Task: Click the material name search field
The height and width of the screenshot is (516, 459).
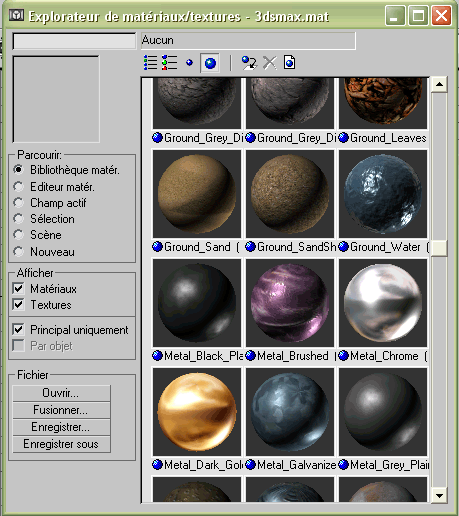Action: pyautogui.click(x=74, y=41)
